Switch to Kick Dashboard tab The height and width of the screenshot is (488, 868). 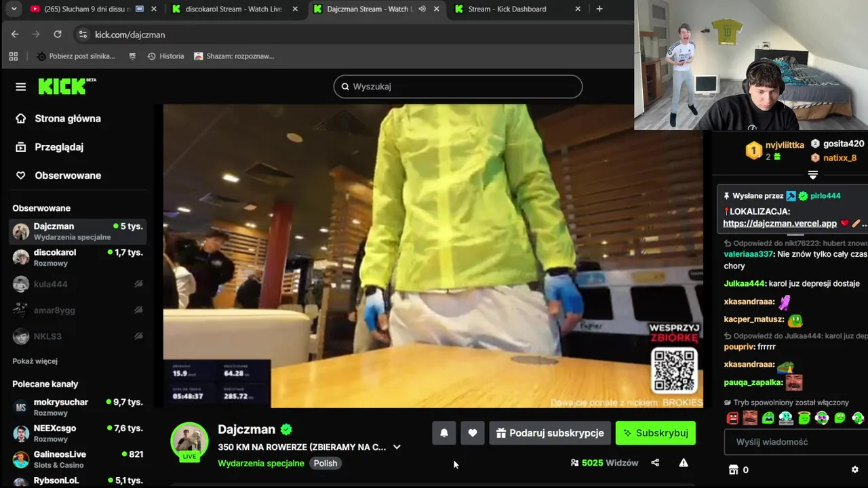coord(519,9)
